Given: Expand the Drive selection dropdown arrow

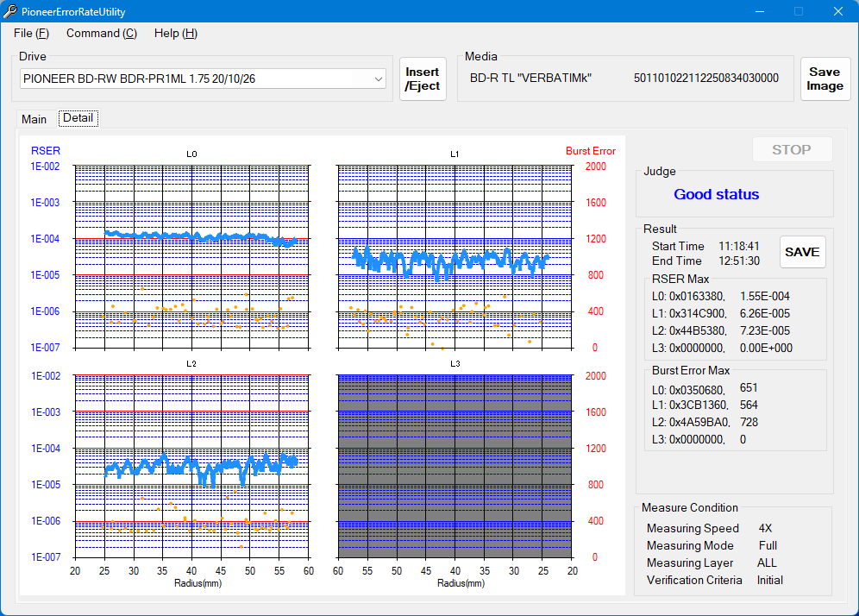Looking at the screenshot, I should coord(379,79).
